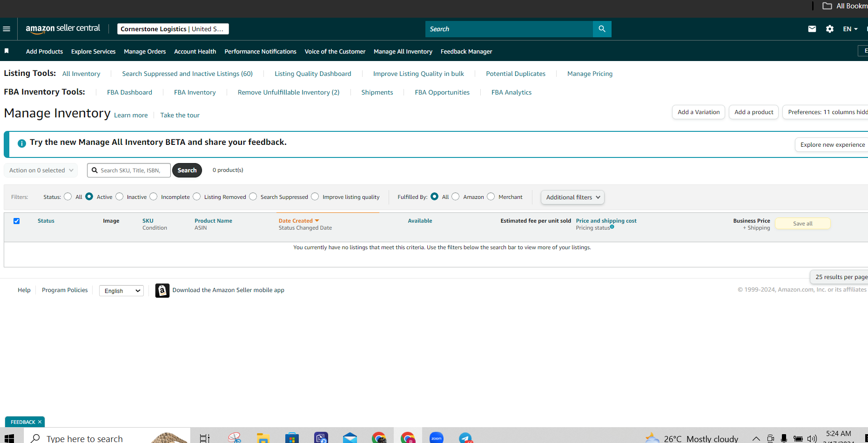Image resolution: width=868 pixels, height=443 pixels.
Task: Click the microphone tray icon
Action: [784, 439]
